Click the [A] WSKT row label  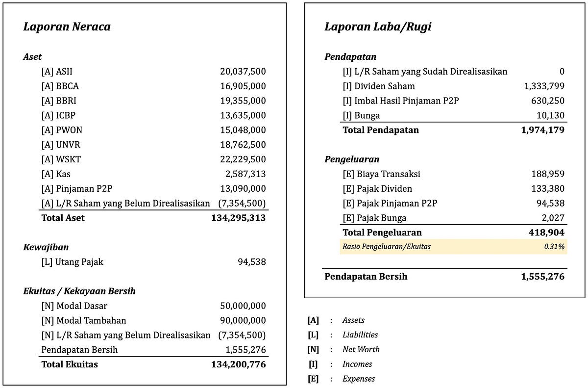(x=61, y=159)
